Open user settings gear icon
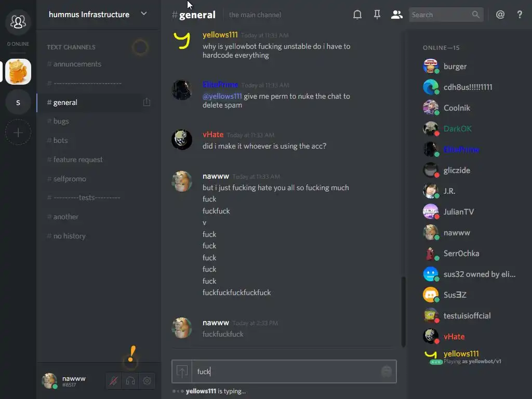This screenshot has height=399, width=532. (x=147, y=381)
